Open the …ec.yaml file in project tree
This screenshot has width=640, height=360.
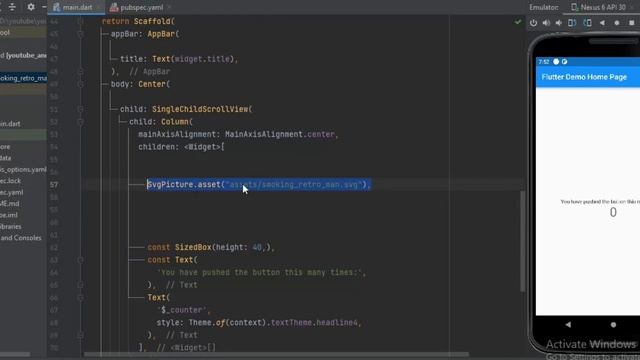click(12, 192)
